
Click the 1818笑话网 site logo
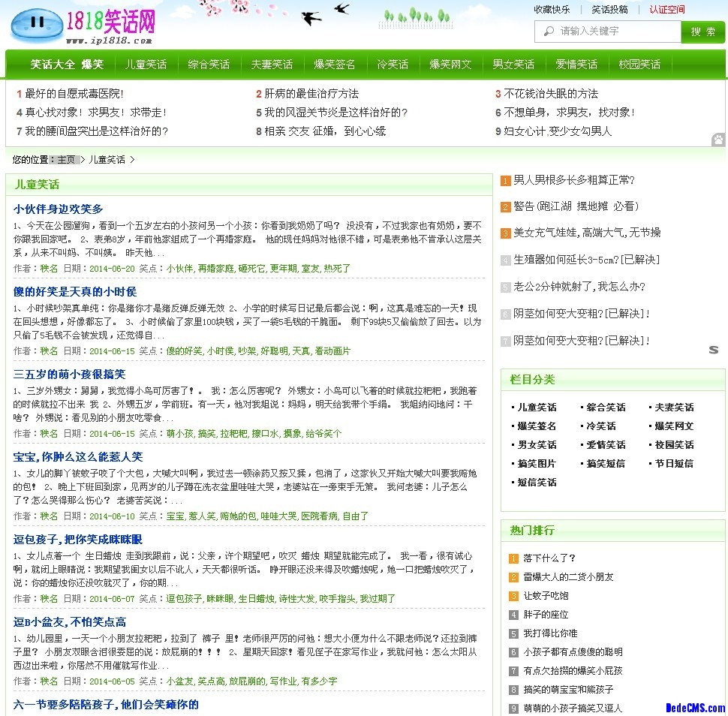[x=83, y=26]
